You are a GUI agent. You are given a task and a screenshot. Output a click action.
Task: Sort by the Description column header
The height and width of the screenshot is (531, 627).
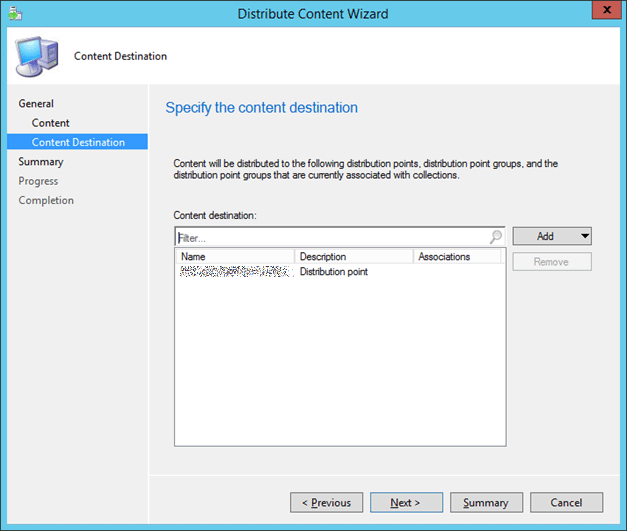(353, 257)
